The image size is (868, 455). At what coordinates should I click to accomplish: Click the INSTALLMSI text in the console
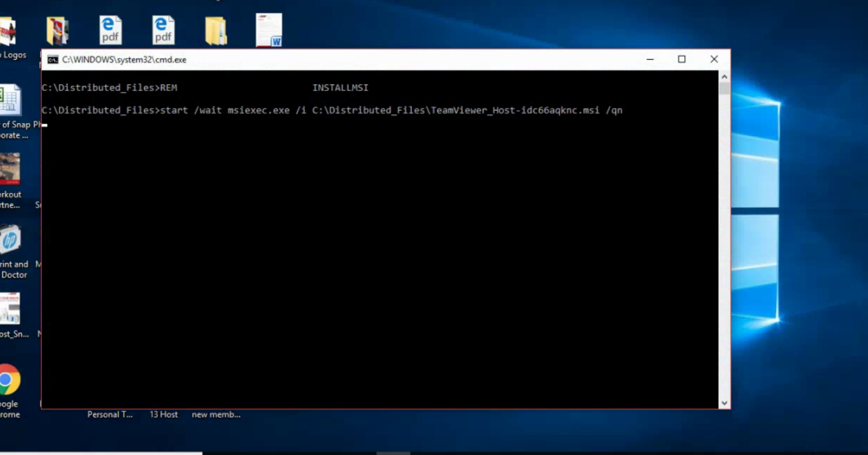coord(340,88)
